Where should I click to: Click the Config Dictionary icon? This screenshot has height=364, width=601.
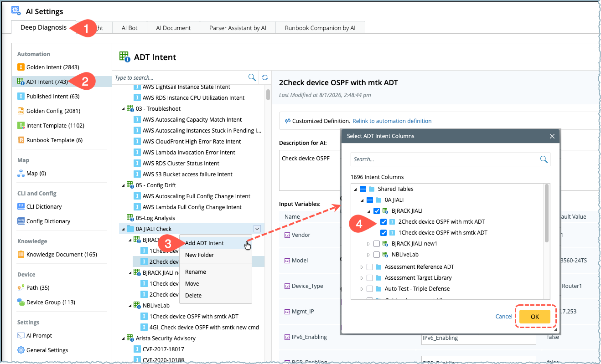click(21, 221)
